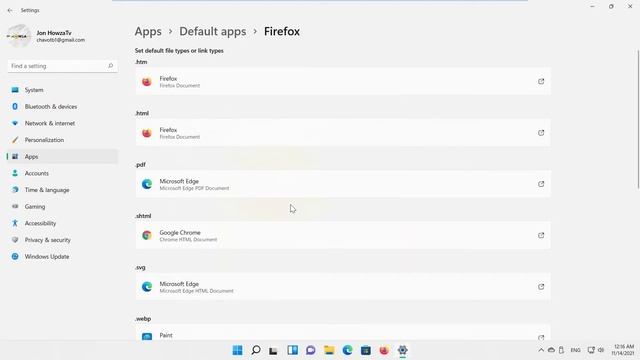Change default app for .html
The width and height of the screenshot is (640, 360).
(343, 133)
